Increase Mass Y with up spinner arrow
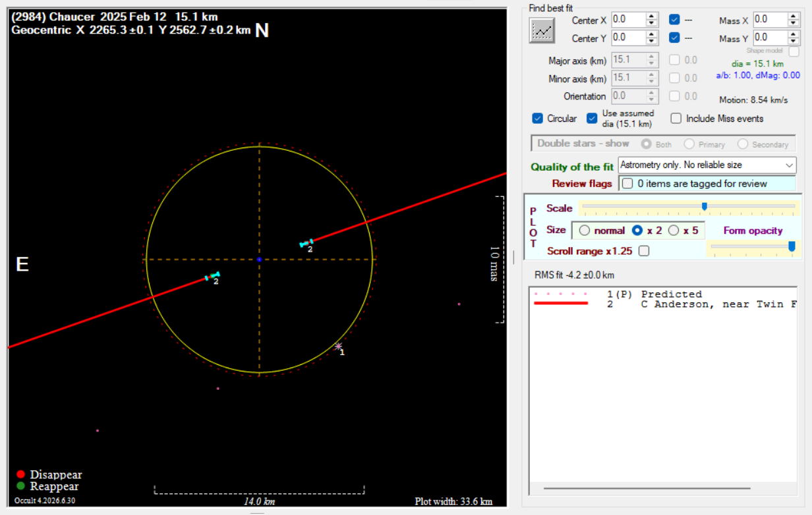Screen dimensions: 812x515 coord(794,34)
